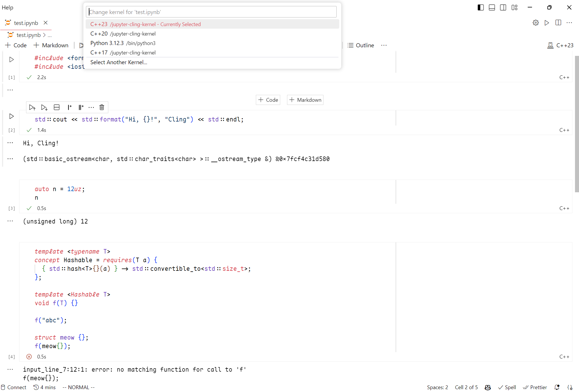Open the C++23 kernel picker indicator
The width and height of the screenshot is (579, 392).
(x=560, y=45)
